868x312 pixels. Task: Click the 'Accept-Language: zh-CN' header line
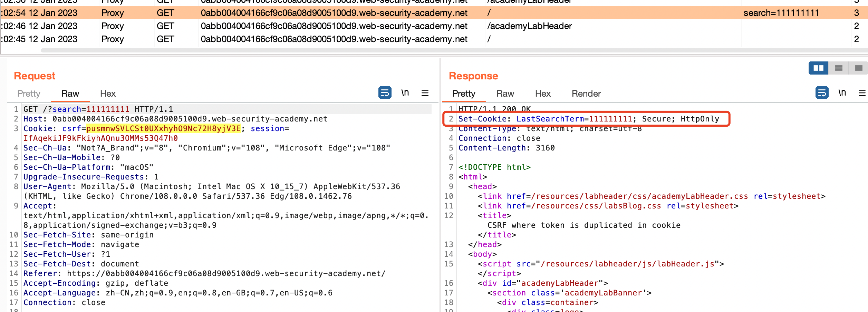pos(178,293)
